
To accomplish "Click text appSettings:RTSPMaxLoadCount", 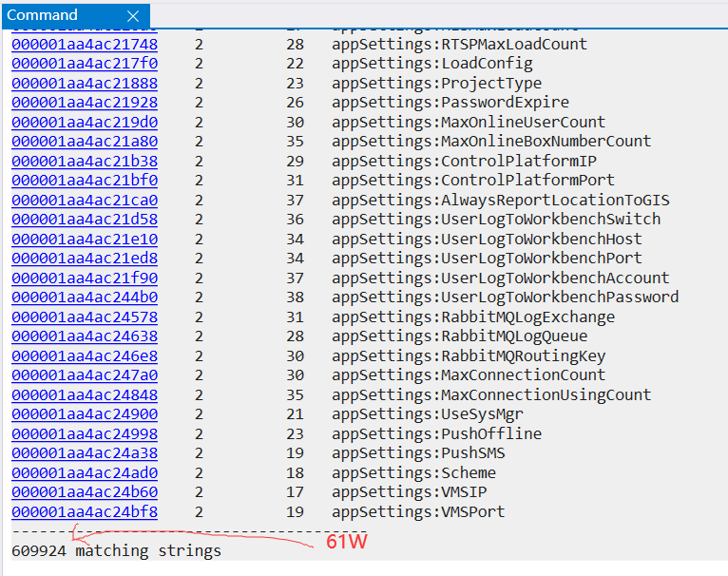I will click(460, 44).
